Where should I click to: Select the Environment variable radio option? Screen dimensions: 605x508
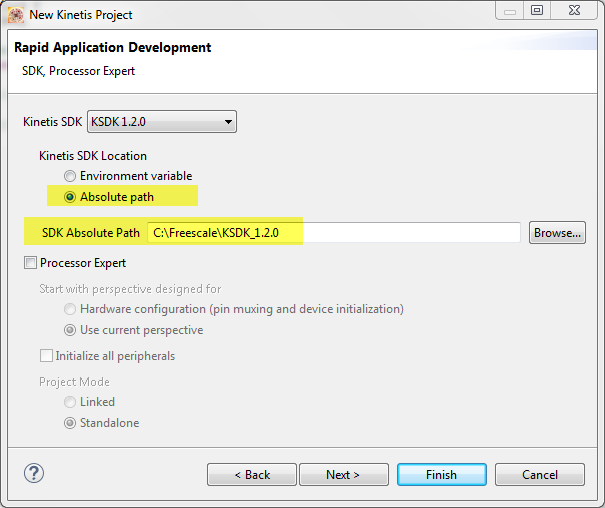click(x=70, y=176)
